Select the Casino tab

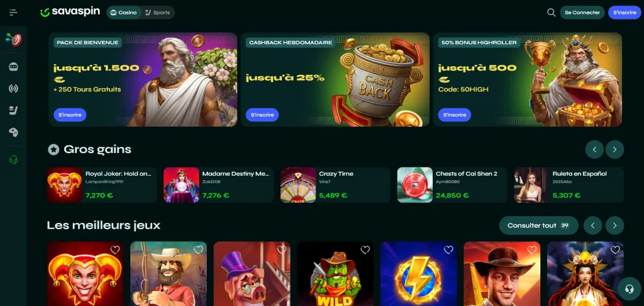(x=124, y=13)
